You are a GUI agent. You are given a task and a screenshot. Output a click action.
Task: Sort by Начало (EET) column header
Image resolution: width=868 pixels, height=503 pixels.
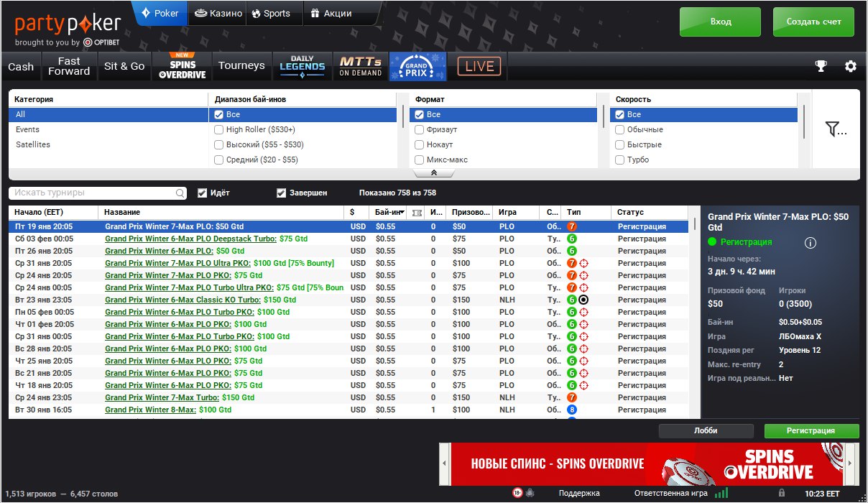(54, 212)
